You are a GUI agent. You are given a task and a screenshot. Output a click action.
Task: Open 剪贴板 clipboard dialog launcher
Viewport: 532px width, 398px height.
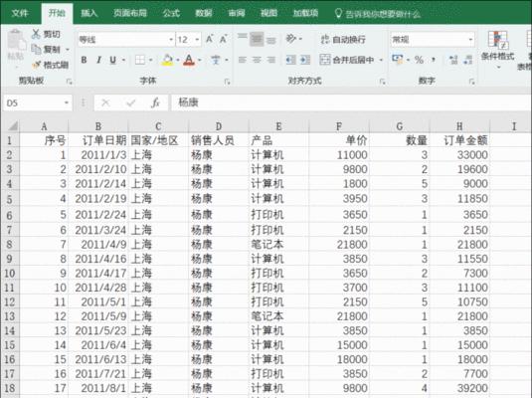70,82
